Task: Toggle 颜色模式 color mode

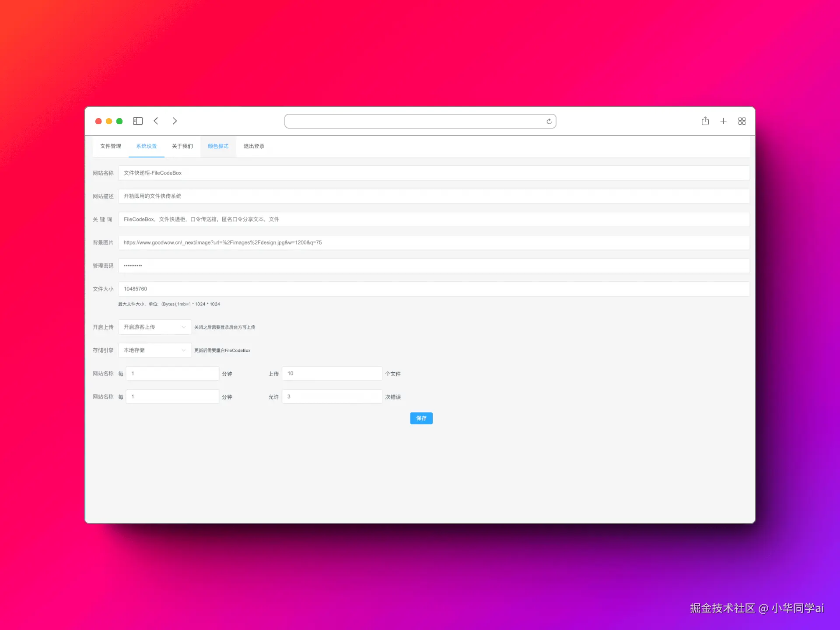Action: (218, 146)
